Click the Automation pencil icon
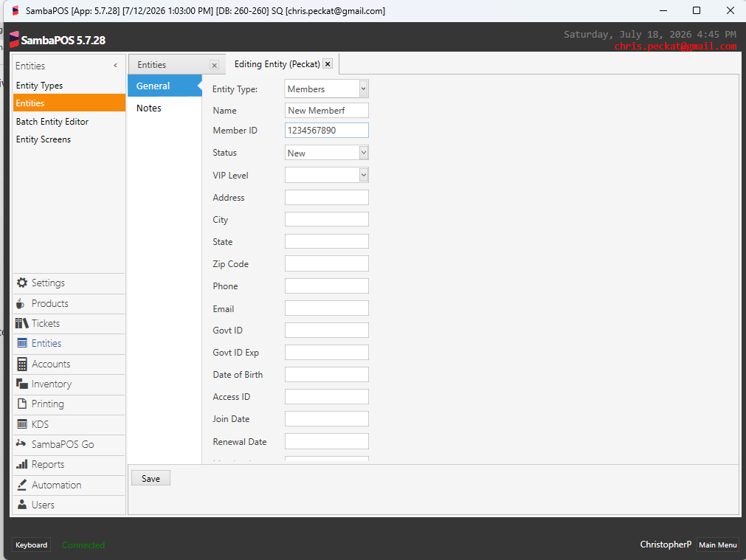Viewport: 746px width, 560px height. click(x=22, y=485)
